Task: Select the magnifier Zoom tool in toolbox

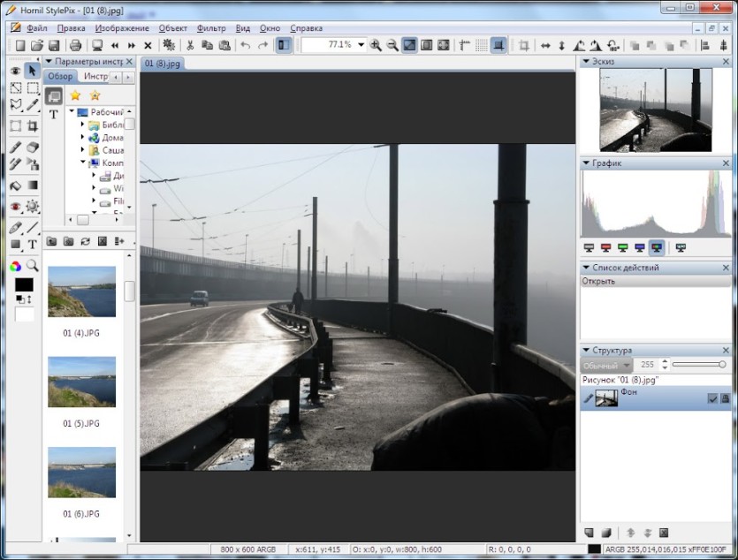Action: point(32,266)
